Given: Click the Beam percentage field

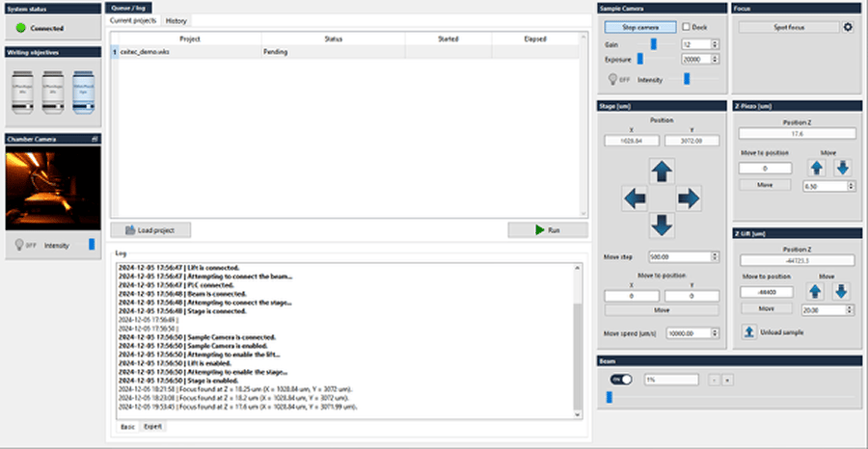Looking at the screenshot, I should tap(671, 380).
